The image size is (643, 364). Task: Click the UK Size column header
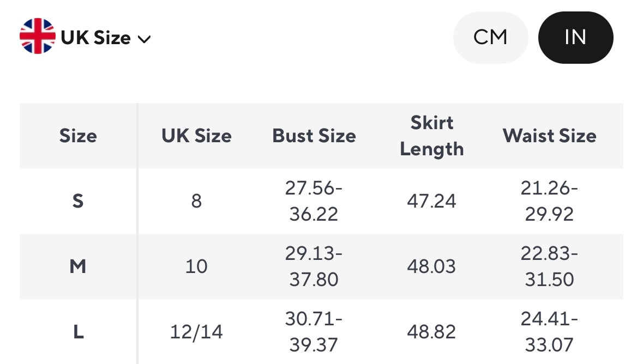[x=196, y=136]
